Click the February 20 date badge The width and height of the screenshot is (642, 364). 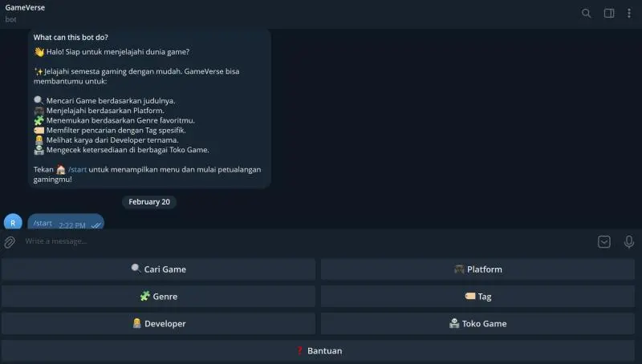149,201
